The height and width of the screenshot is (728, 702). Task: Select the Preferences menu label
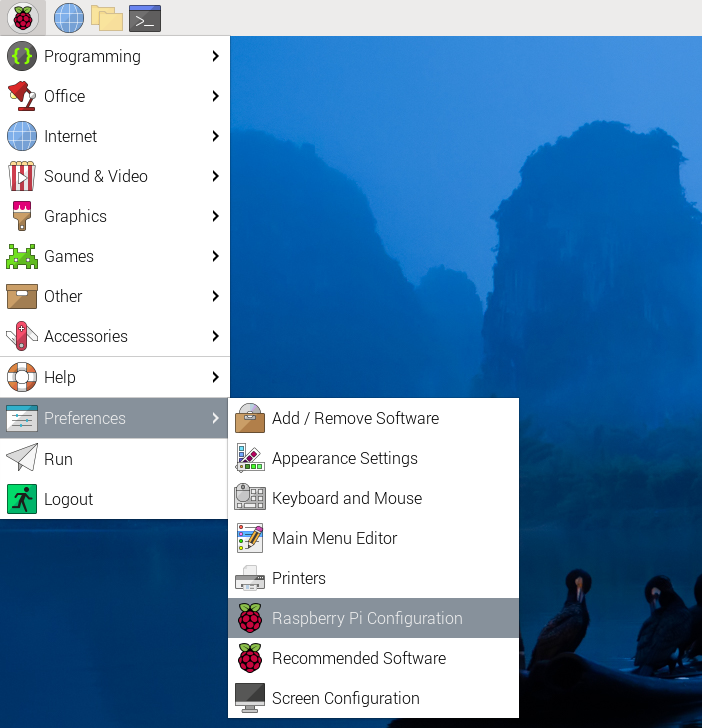pos(84,418)
